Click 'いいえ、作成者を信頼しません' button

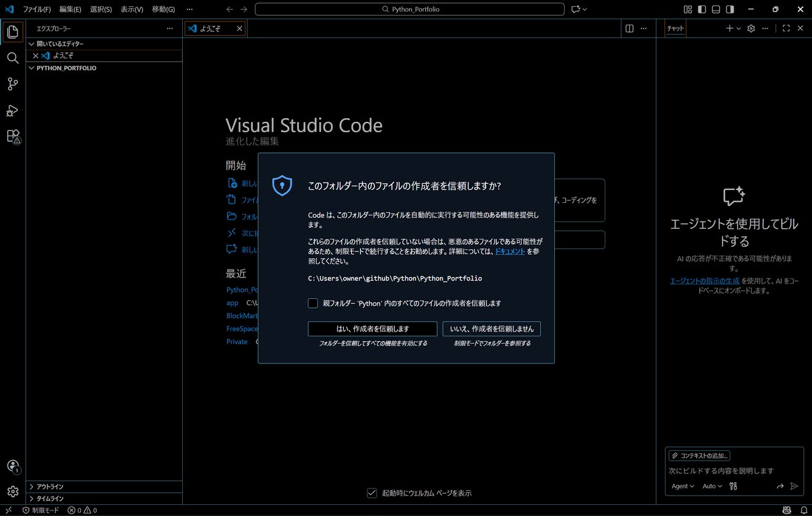(492, 329)
